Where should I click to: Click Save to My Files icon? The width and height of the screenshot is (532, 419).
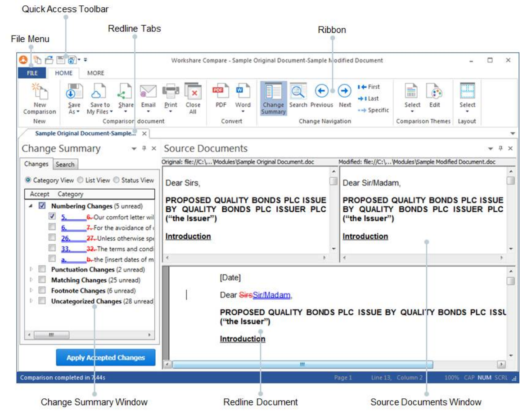(x=99, y=98)
